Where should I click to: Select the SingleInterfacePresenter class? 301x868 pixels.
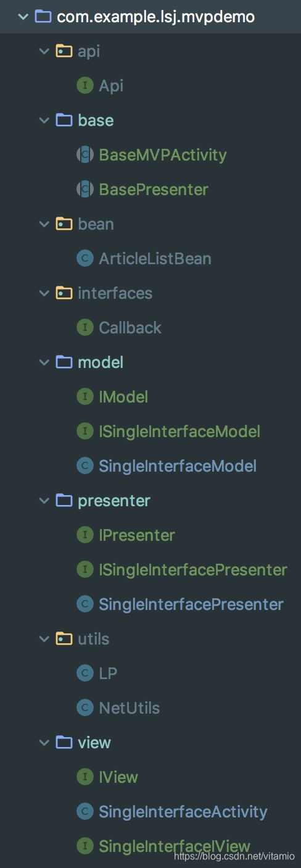pos(191,604)
